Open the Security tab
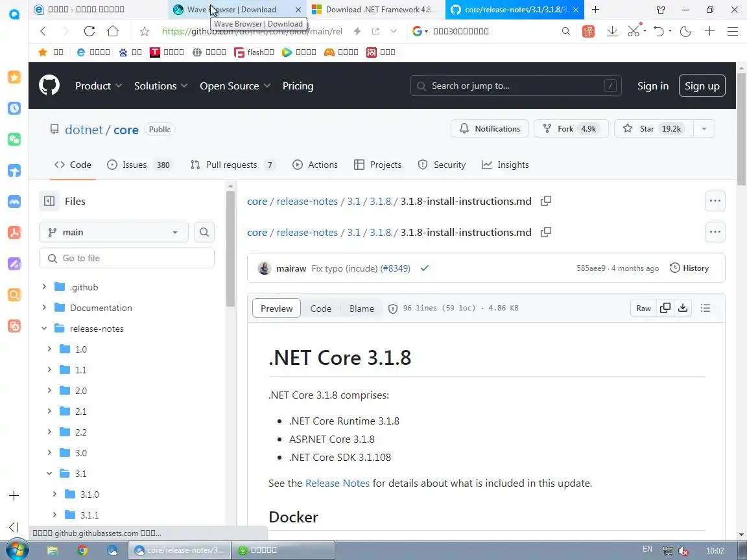The height and width of the screenshot is (560, 747). [442, 165]
